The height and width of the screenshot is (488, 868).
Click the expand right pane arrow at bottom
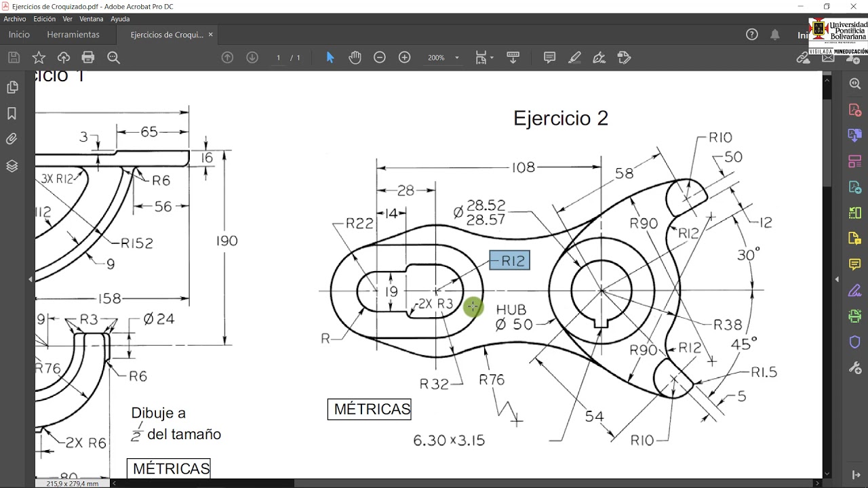coord(855,474)
